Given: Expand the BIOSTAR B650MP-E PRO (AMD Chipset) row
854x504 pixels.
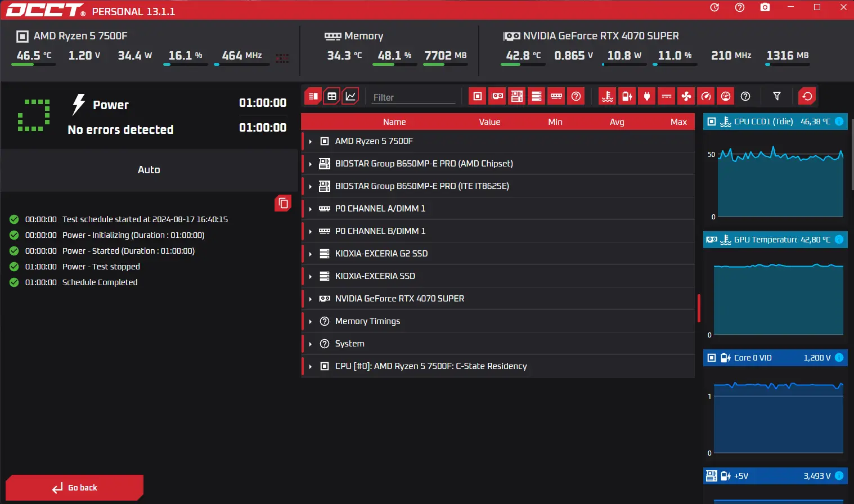Looking at the screenshot, I should (310, 164).
